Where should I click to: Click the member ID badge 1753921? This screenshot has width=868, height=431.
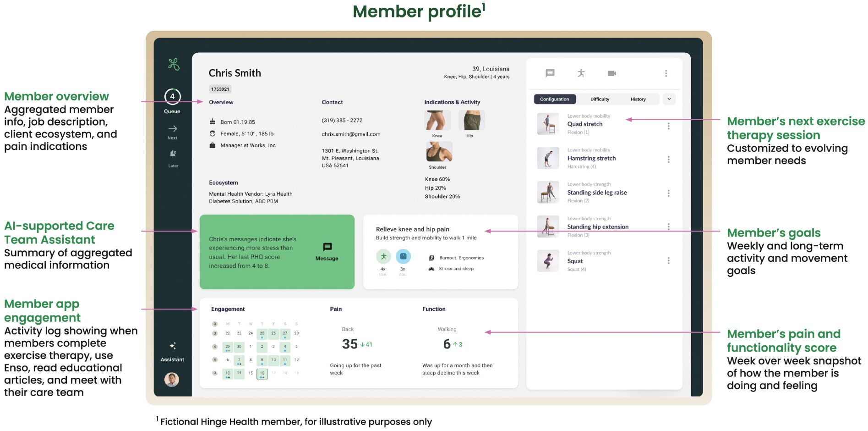pyautogui.click(x=220, y=89)
